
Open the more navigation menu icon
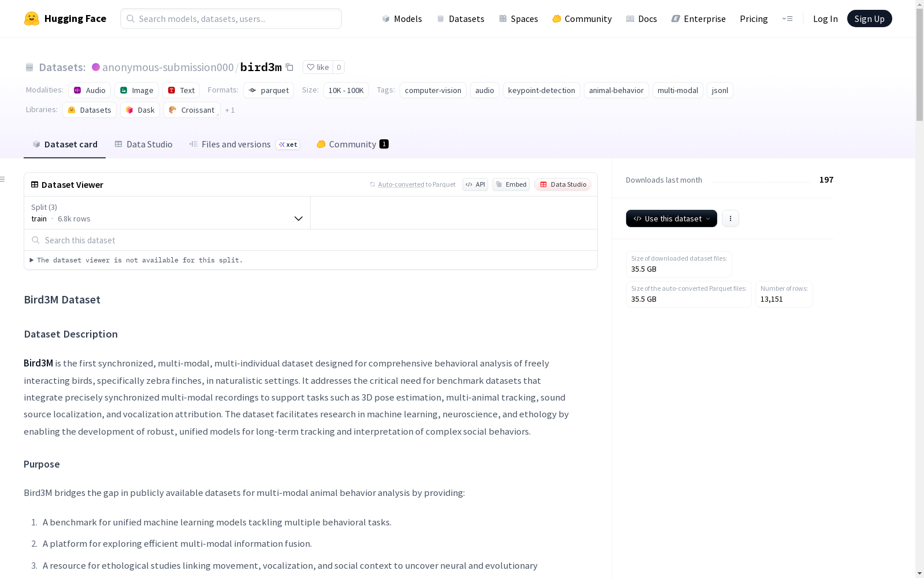(787, 18)
